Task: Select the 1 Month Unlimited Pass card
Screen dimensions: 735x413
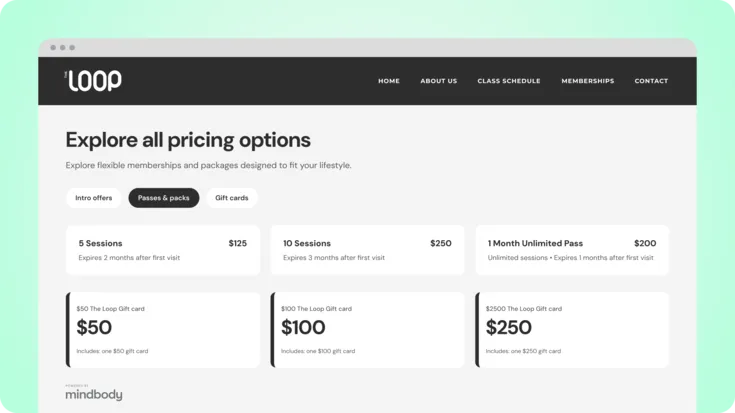Action: 572,250
